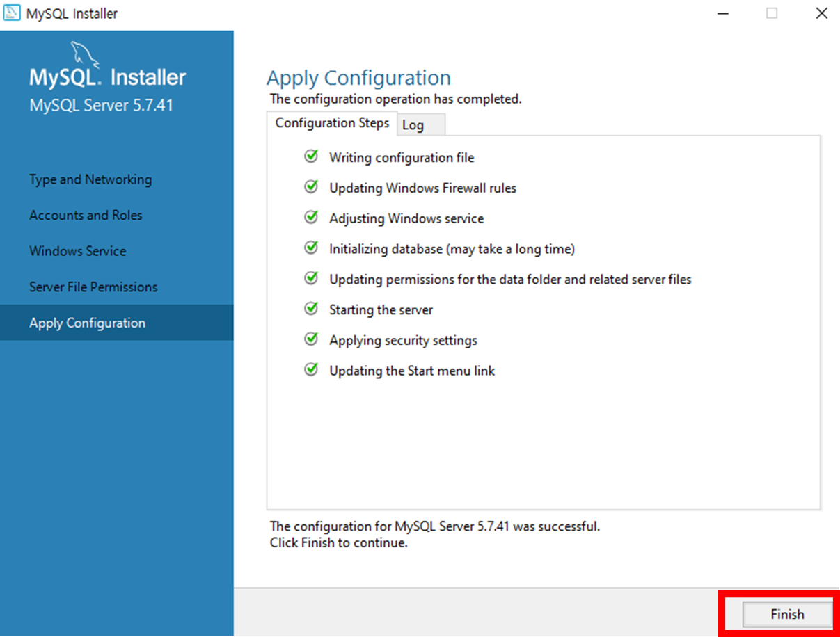Click the maximize window button
This screenshot has height=637, width=840.
pos(772,13)
